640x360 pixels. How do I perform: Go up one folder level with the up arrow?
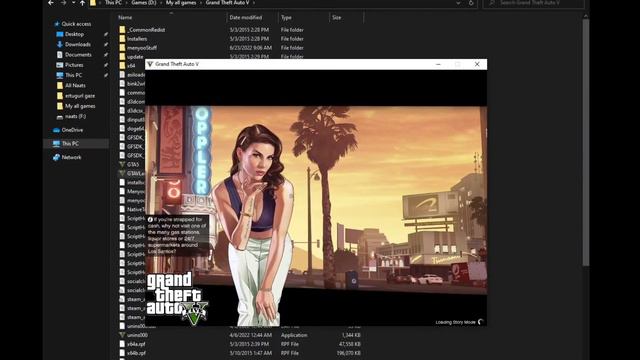click(x=82, y=3)
